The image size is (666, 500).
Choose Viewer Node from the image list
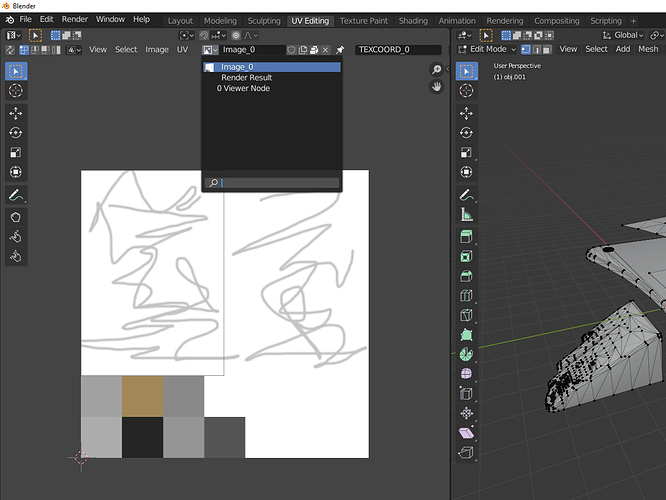(x=272, y=88)
